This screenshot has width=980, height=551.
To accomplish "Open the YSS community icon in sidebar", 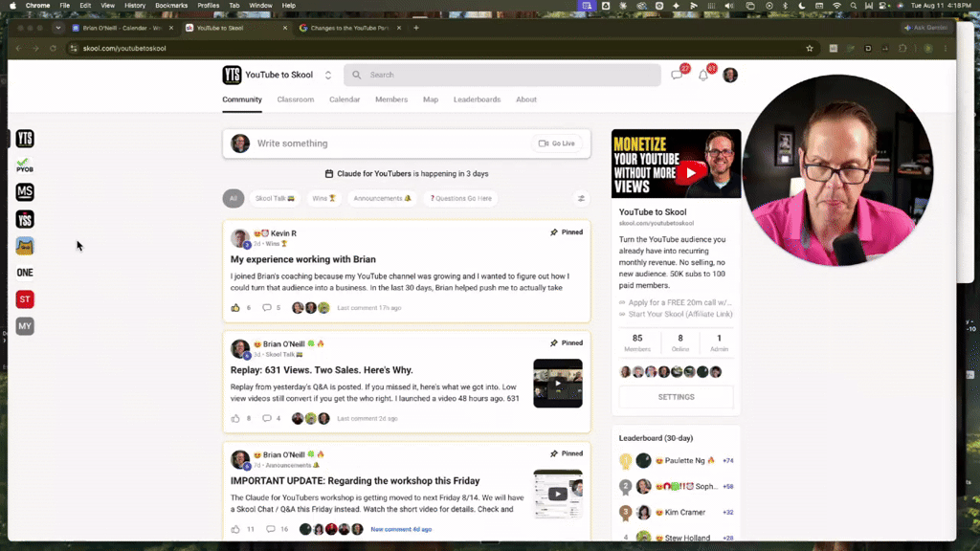I will (25, 219).
